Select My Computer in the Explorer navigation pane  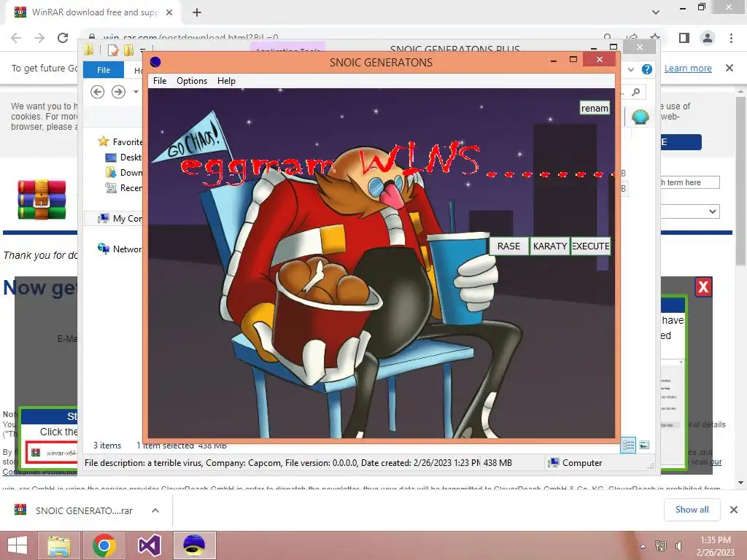(120, 219)
